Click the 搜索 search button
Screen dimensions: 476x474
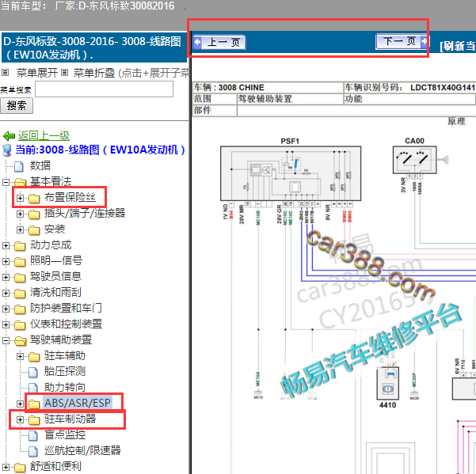(x=17, y=106)
